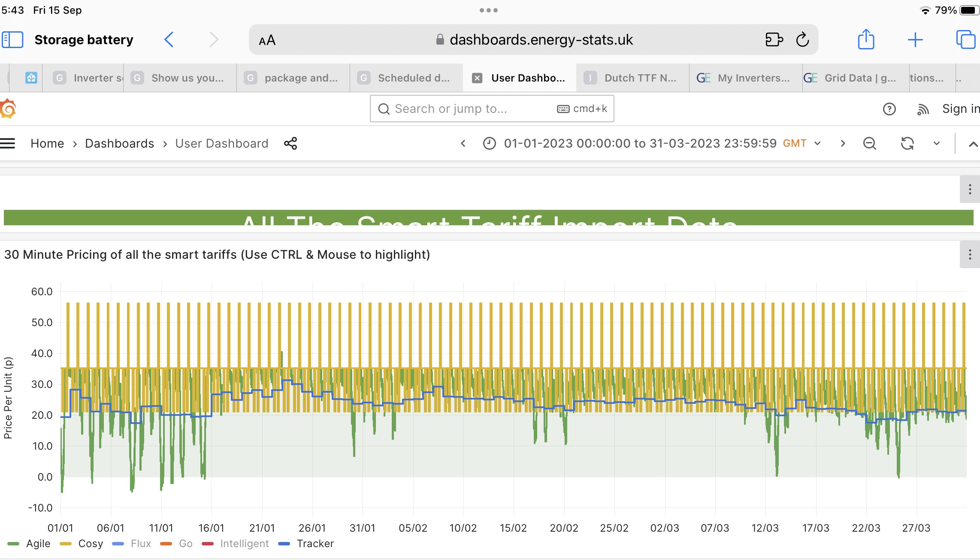The height and width of the screenshot is (560, 980).
Task: Open the news feed RSS icon
Action: tap(923, 109)
